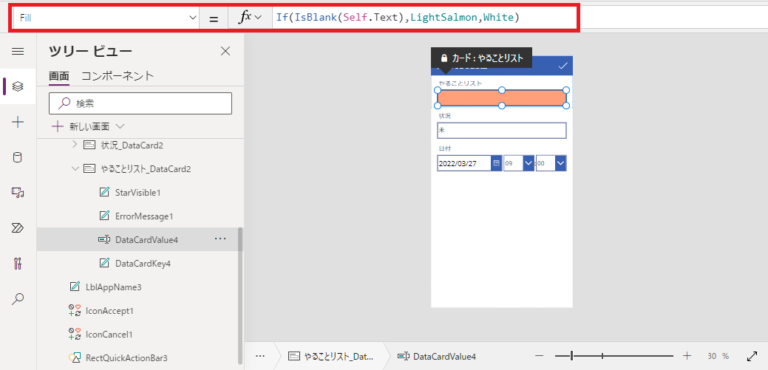The width and height of the screenshot is (768, 370).
Task: Open the hour dropdown showing 09
Action: click(x=528, y=163)
